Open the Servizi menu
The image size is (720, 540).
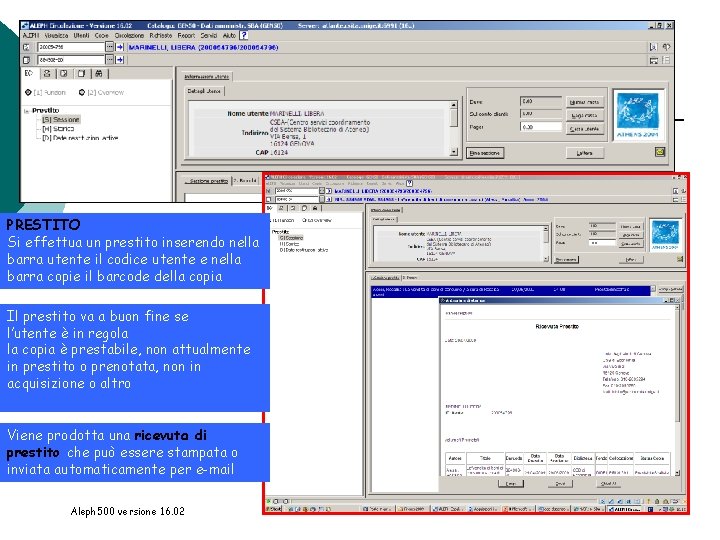tap(208, 35)
